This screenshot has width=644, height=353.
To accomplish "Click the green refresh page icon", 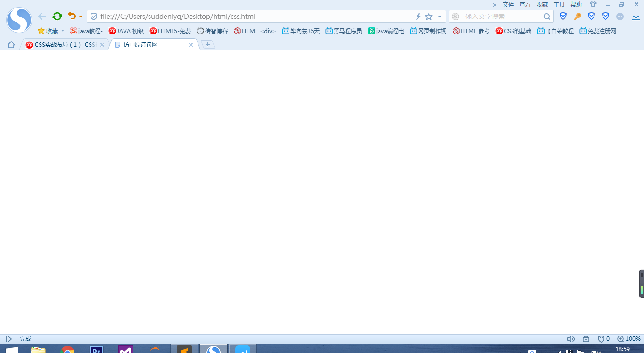I will pos(57,16).
